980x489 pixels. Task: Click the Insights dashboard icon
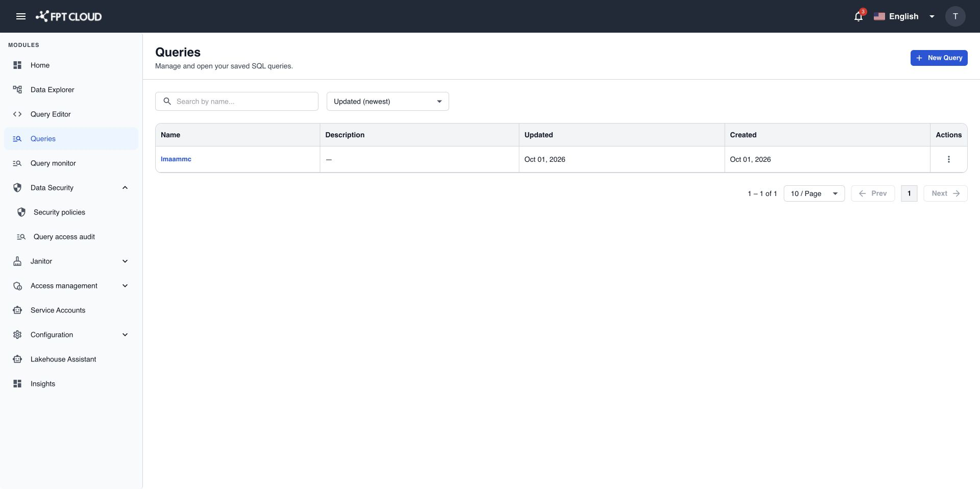click(17, 384)
